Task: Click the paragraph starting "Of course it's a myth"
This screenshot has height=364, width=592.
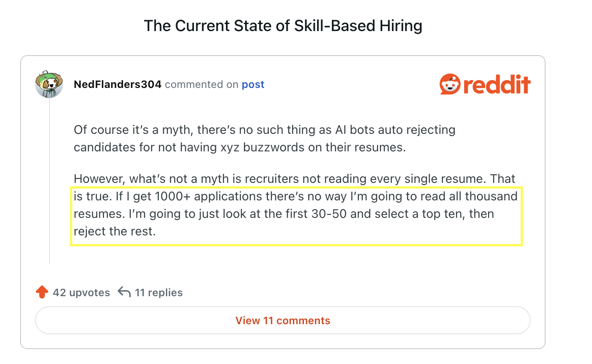Action: [x=264, y=138]
